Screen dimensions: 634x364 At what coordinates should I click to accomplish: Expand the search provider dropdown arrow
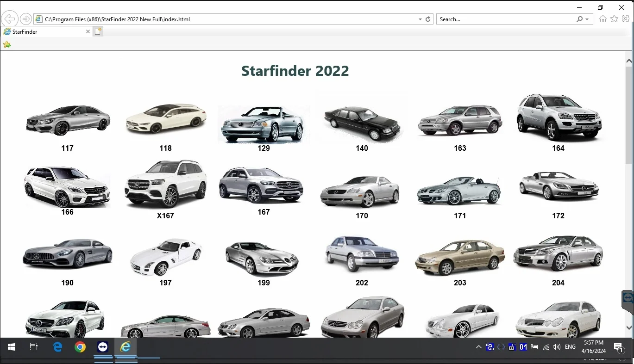pyautogui.click(x=587, y=19)
